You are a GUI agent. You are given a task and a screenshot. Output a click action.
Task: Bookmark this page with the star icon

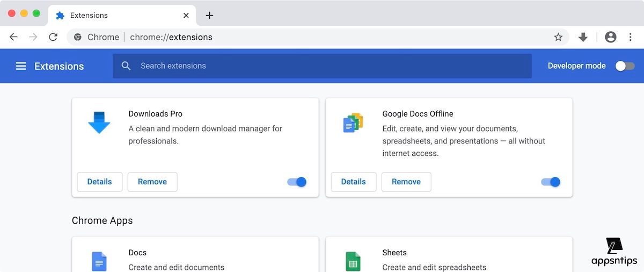coord(558,37)
